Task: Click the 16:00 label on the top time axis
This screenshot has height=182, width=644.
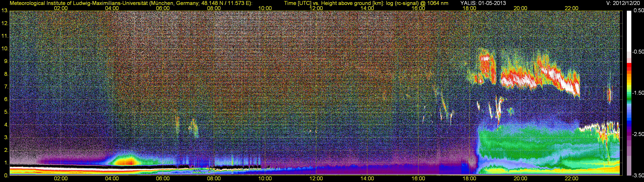Action: tap(418, 8)
